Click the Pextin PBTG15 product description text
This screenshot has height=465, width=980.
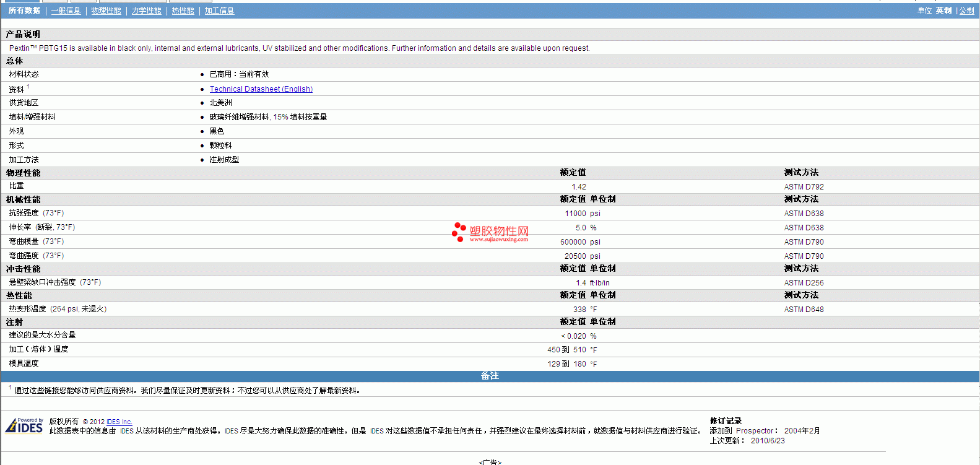pyautogui.click(x=300, y=48)
